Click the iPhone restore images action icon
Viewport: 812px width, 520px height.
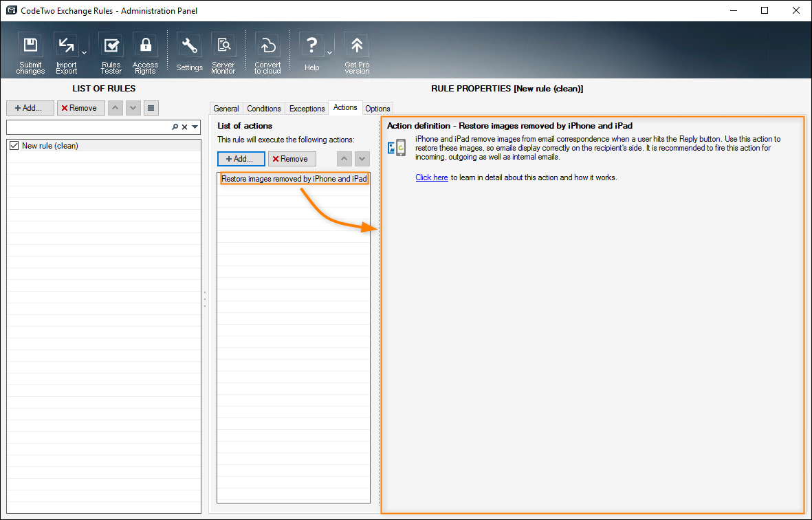tap(397, 148)
